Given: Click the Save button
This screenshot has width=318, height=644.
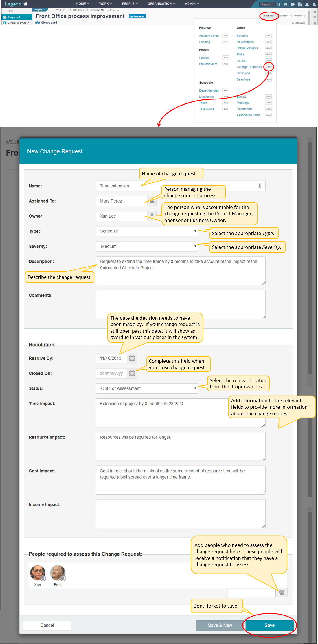Looking at the screenshot, I should (x=269, y=625).
